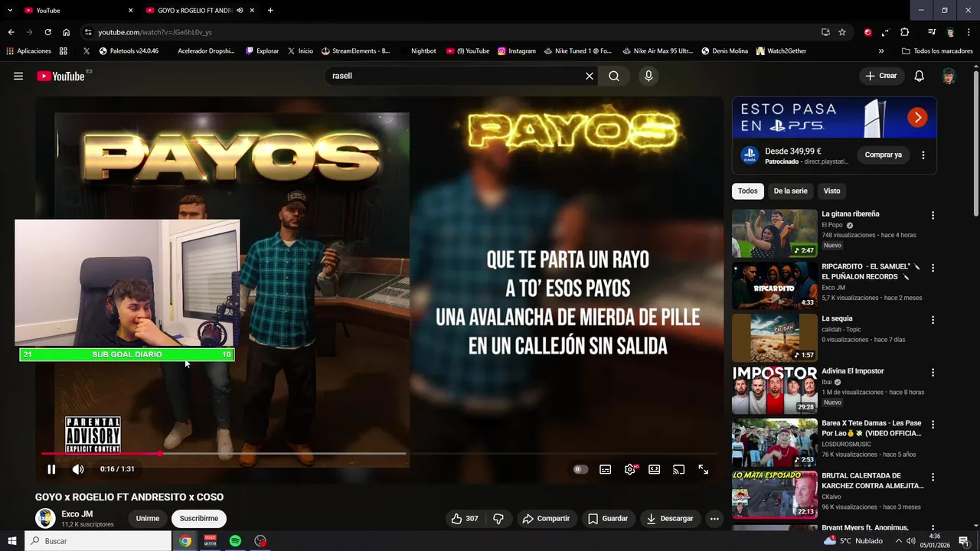Image resolution: width=980 pixels, height=551 pixels.
Task: Toggle the autoplay switch in the player
Action: 581,469
